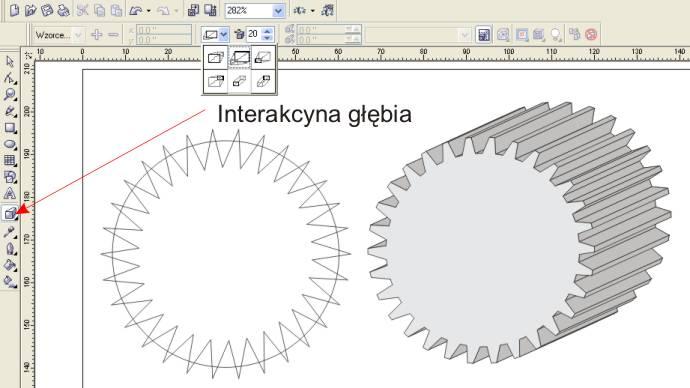This screenshot has height=388, width=690.
Task: Select the Rectangle tool
Action: 10,128
